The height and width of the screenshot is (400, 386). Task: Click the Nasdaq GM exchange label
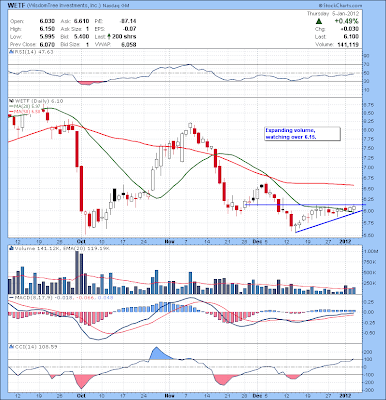(x=116, y=6)
